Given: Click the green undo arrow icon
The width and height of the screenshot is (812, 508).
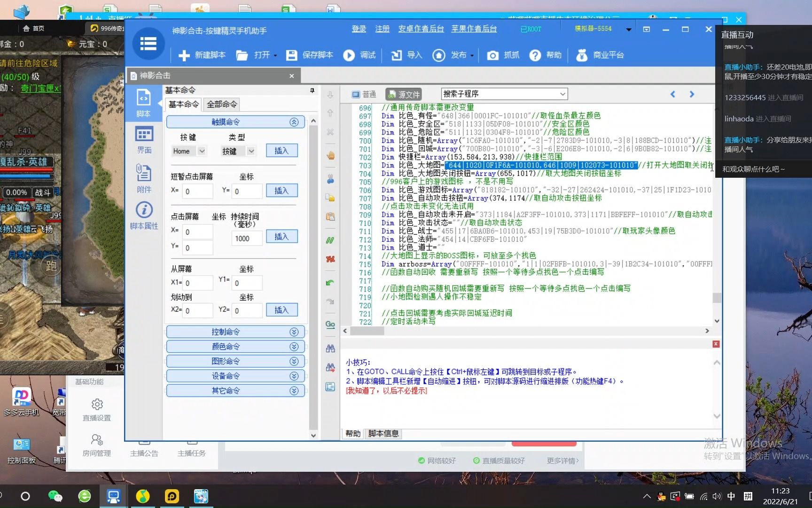Looking at the screenshot, I should (x=330, y=283).
